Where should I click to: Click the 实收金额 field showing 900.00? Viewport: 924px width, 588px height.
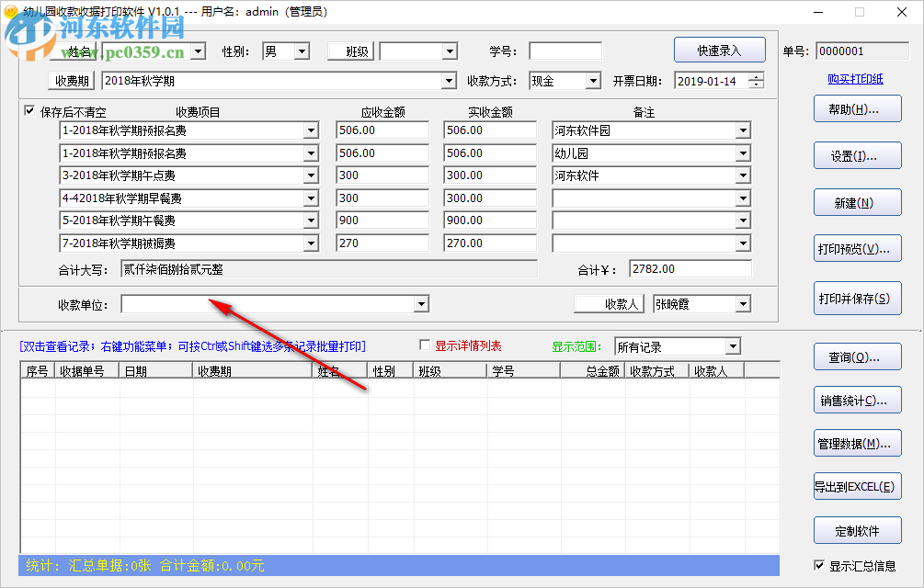(490, 220)
